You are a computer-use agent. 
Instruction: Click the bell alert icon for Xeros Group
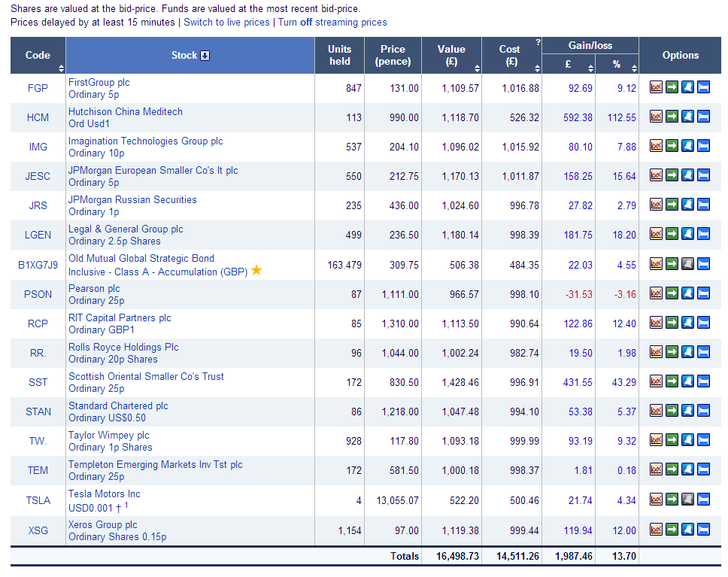[687, 529]
